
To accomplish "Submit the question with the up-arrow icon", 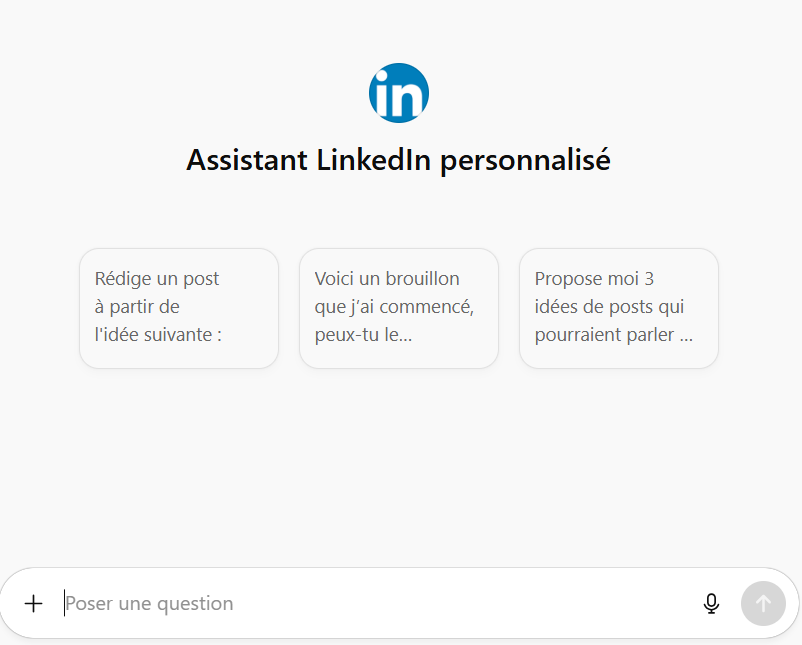I will click(x=763, y=603).
